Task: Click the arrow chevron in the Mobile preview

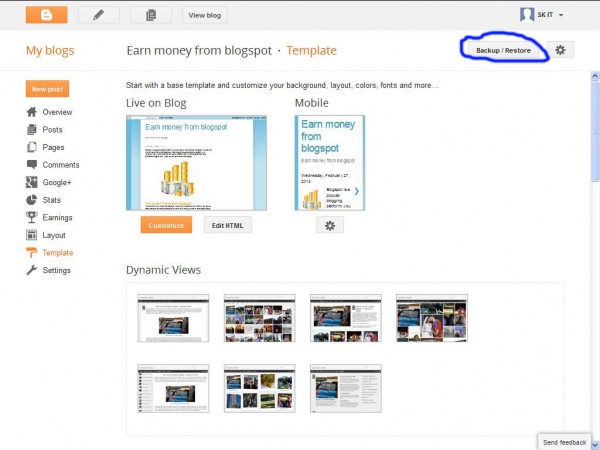Action: tap(357, 191)
